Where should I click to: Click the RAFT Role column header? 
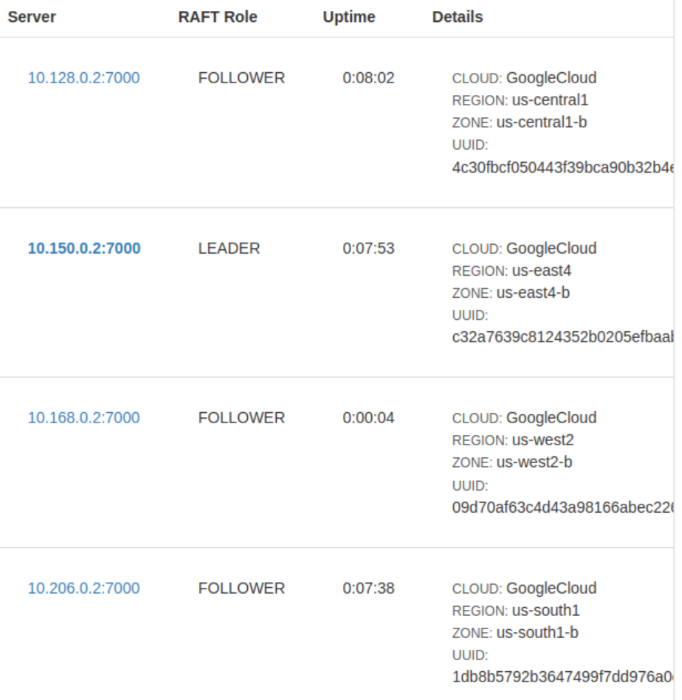tap(218, 17)
